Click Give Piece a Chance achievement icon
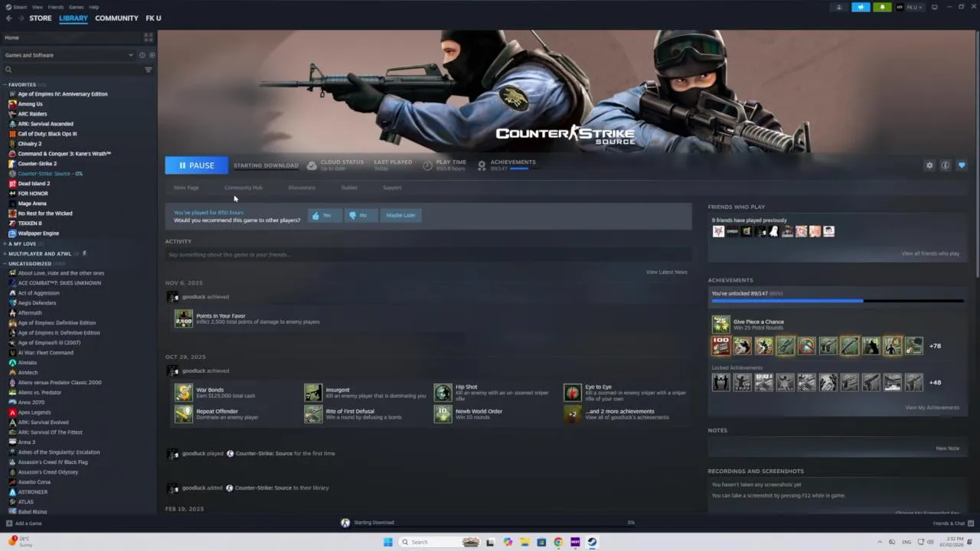Image resolution: width=980 pixels, height=551 pixels. point(720,324)
